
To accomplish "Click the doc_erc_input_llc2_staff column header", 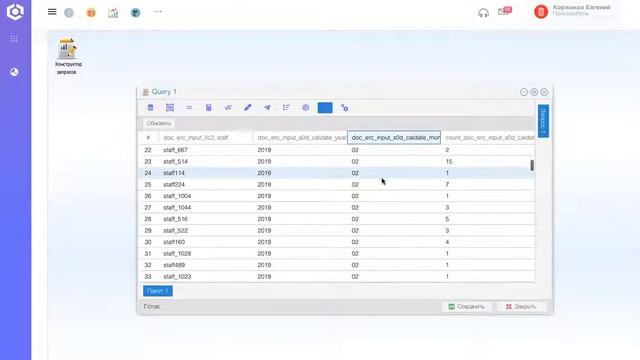I will point(205,138).
